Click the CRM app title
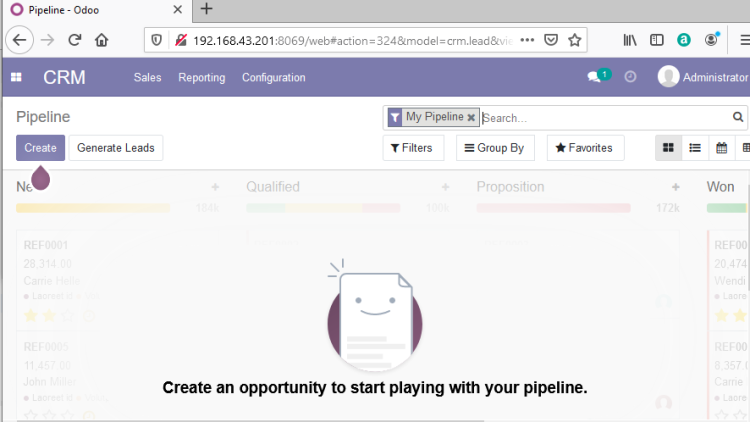This screenshot has width=750, height=422. 64,78
